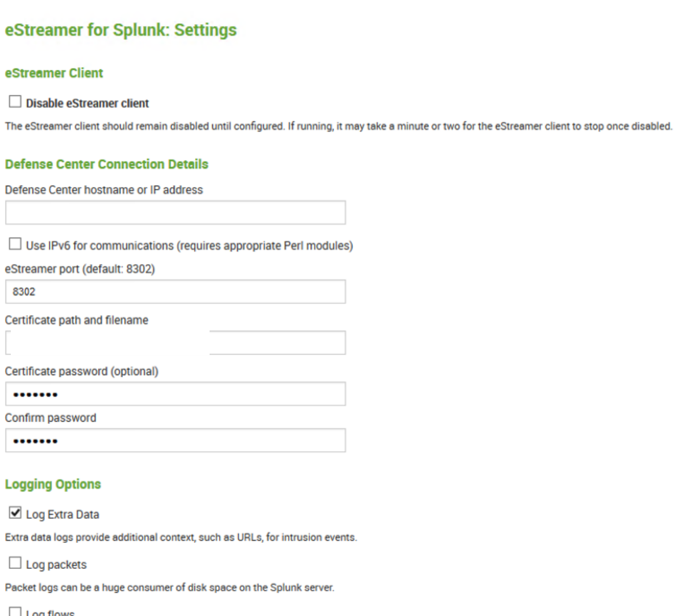
Task: Focus the eStreamer port field showing 8302
Action: tap(175, 292)
